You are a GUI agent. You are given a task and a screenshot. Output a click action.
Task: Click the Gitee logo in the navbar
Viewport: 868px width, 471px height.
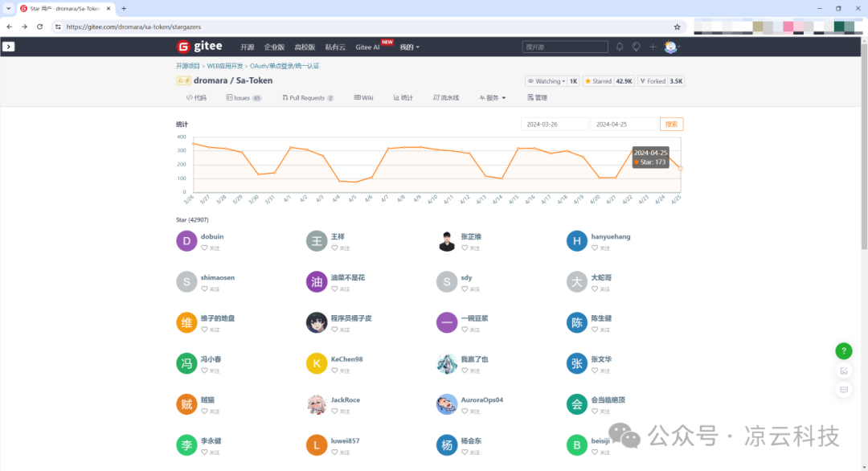click(199, 47)
